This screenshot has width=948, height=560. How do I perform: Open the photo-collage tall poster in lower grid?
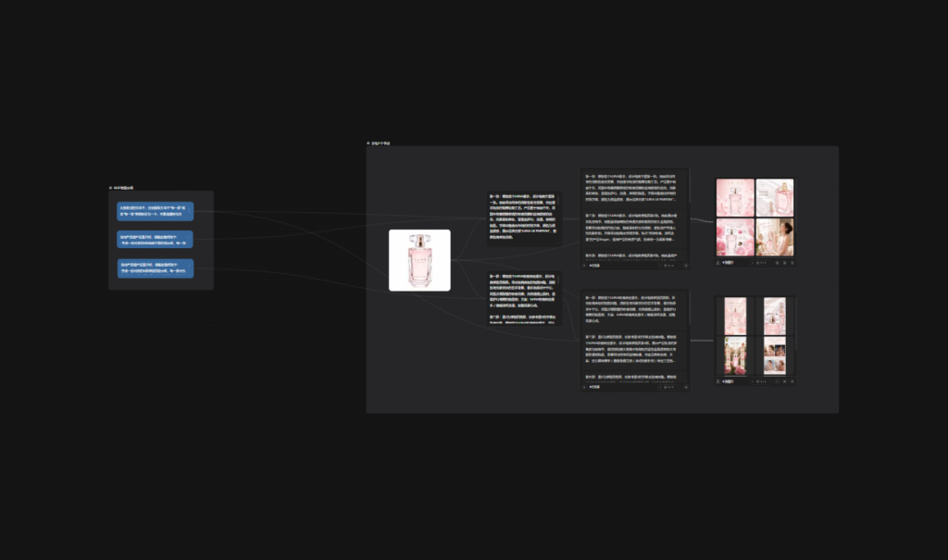[775, 355]
